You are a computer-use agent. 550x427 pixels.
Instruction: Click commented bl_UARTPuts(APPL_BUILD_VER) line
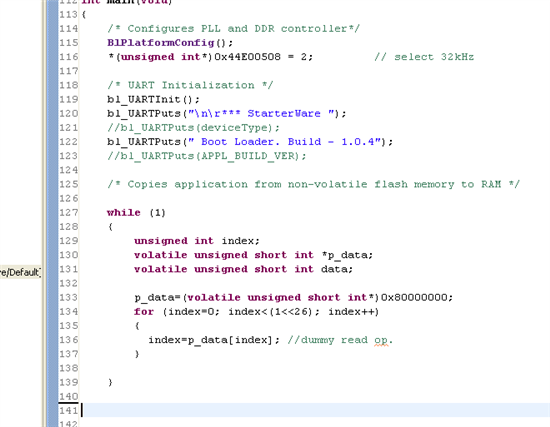[207, 156]
